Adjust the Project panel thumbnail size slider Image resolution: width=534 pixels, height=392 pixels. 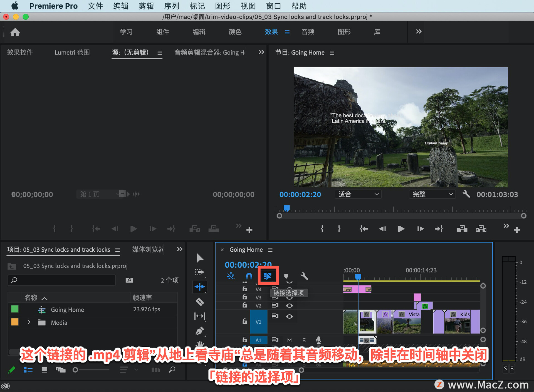pyautogui.click(x=91, y=370)
